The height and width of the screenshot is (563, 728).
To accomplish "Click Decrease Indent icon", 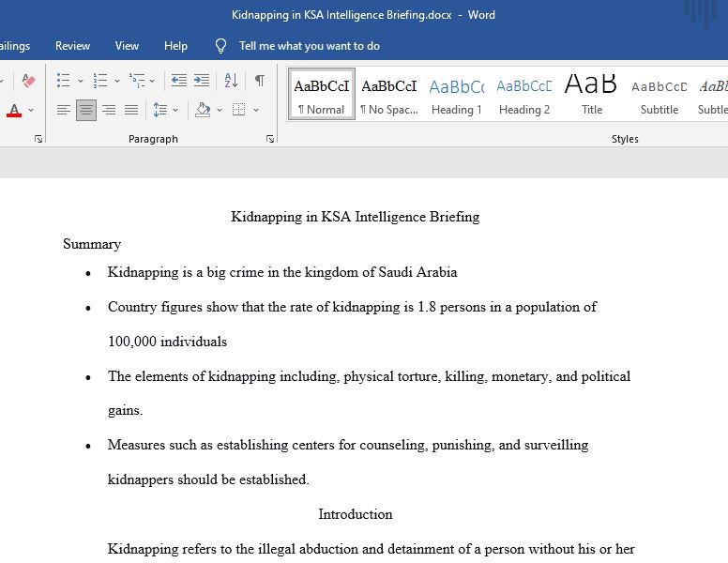I will 179,81.
